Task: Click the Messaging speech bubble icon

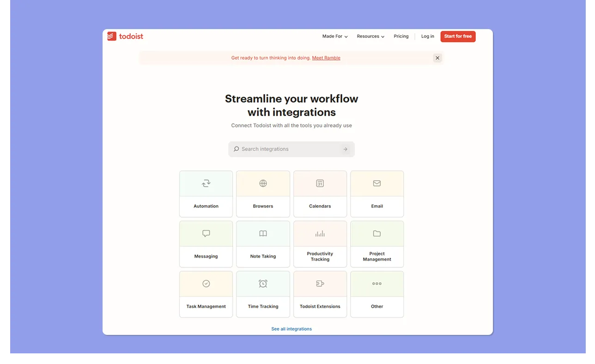Action: point(206,234)
